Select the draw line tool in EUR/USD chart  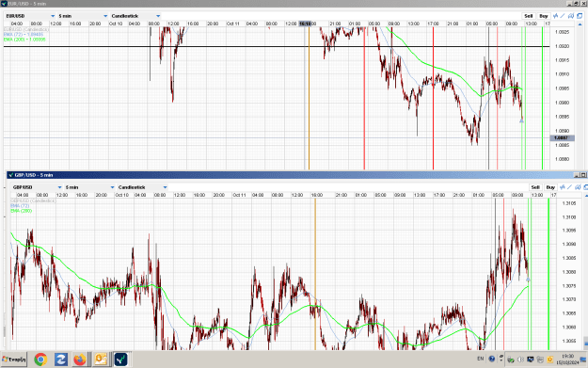coord(563,16)
